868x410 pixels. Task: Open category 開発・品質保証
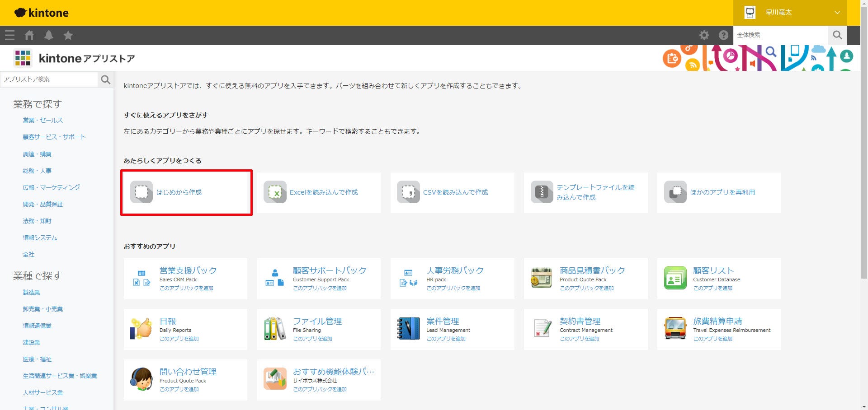pos(43,204)
